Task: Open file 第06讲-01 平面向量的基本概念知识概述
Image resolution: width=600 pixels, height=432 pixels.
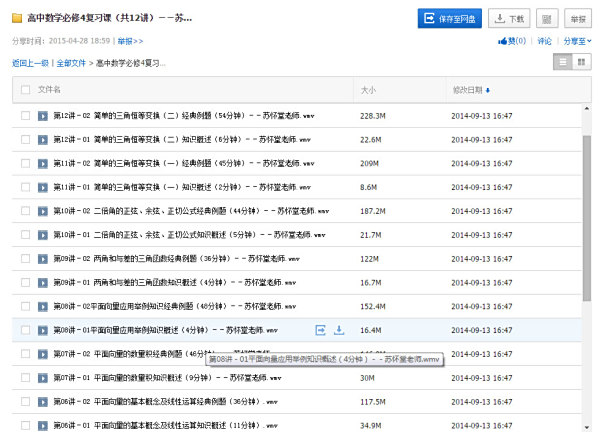Action: pyautogui.click(x=165, y=425)
